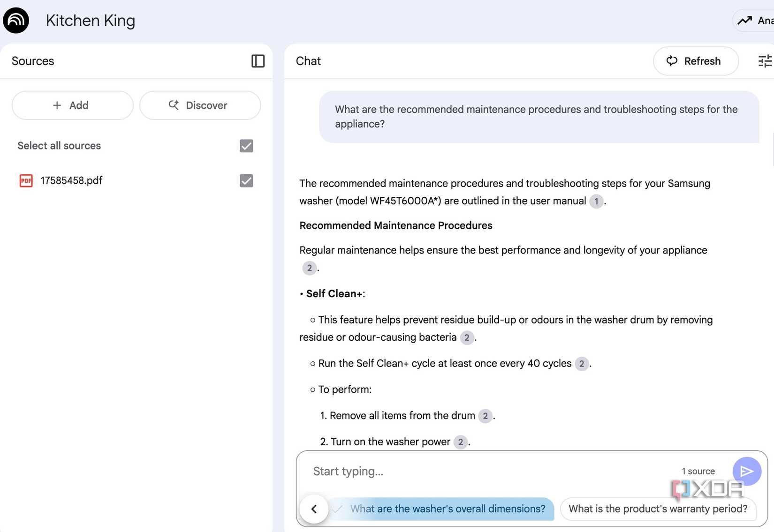Open citation 1 next to user manual
This screenshot has width=774, height=532.
coord(596,201)
